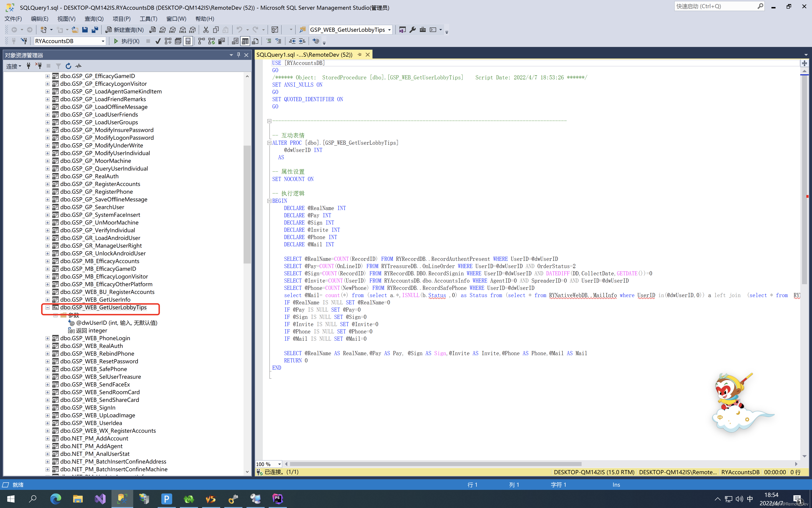Click the Cut scissors icon
The width and height of the screenshot is (812, 508).
pos(206,30)
